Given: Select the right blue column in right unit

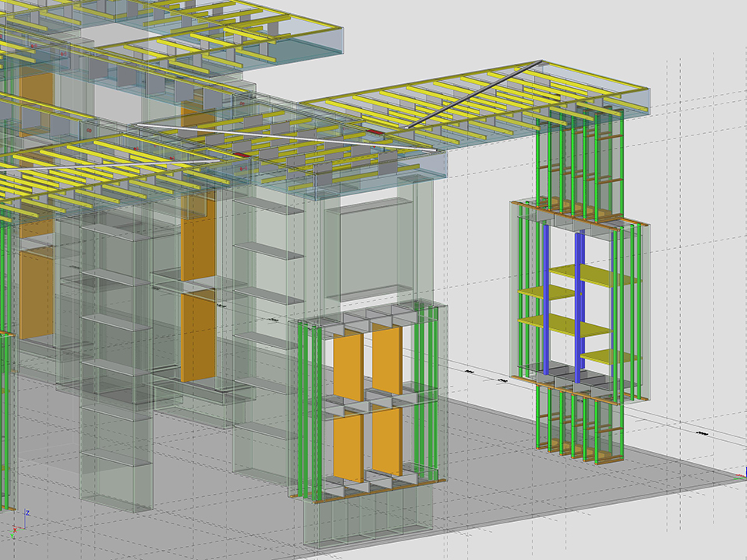Looking at the screenshot, I should (x=580, y=299).
